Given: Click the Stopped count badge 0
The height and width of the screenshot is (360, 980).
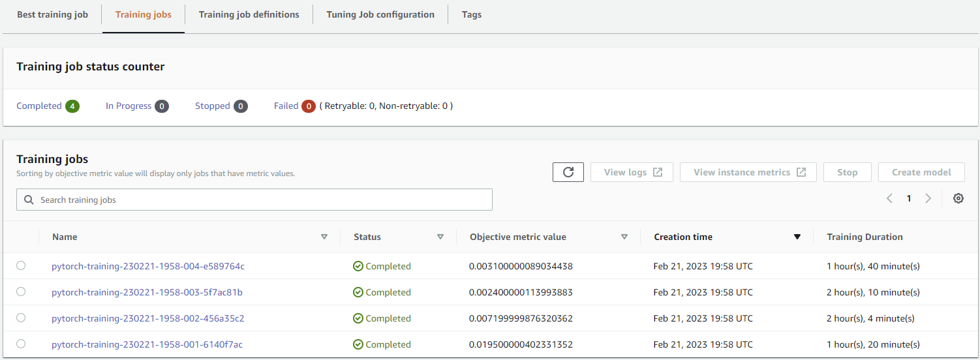Looking at the screenshot, I should [241, 106].
